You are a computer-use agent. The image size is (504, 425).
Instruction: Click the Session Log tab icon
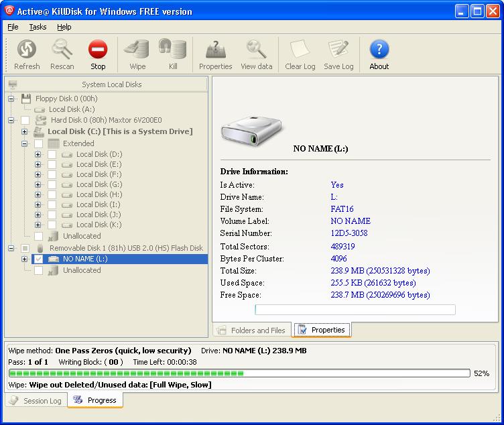tap(14, 401)
